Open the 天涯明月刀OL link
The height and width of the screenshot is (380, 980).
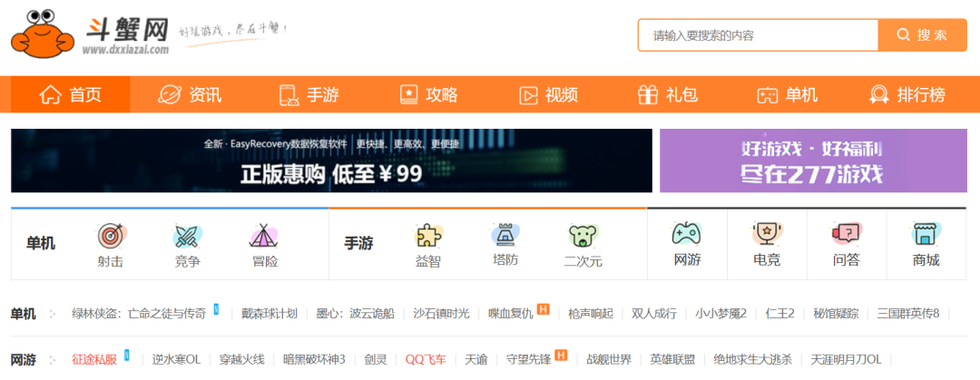(x=847, y=360)
